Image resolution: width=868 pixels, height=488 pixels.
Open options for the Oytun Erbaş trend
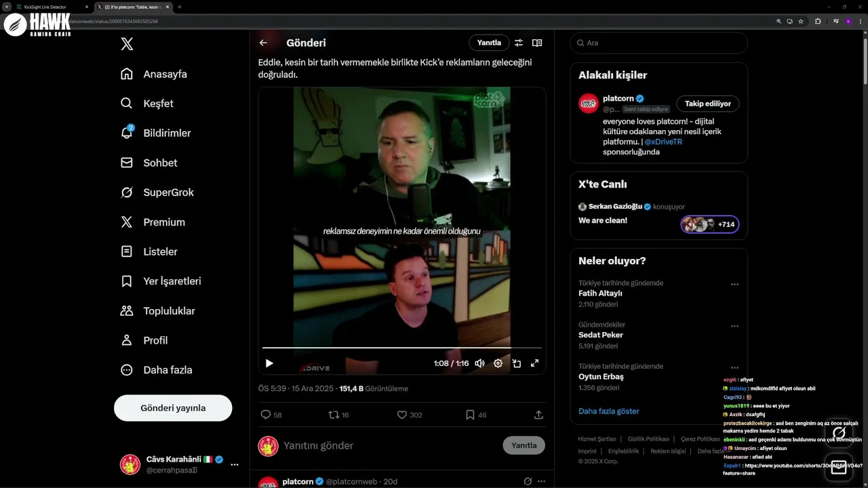click(734, 368)
